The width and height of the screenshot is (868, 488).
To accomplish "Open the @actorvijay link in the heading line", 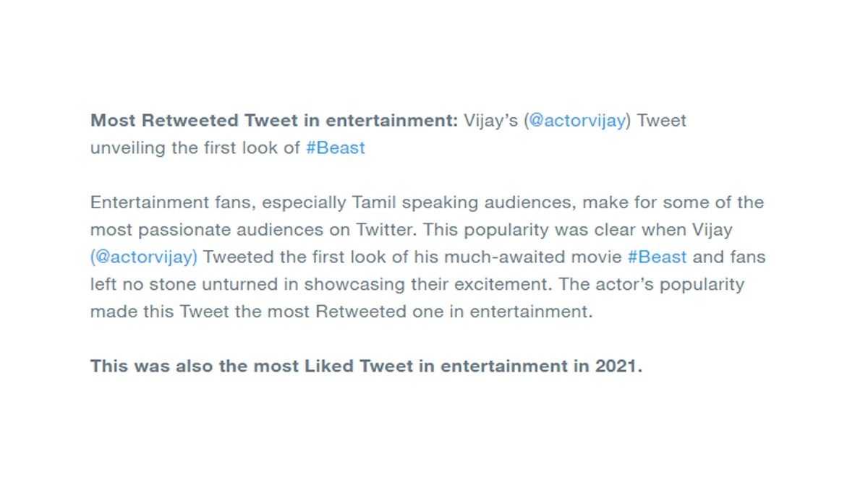I will [x=577, y=121].
